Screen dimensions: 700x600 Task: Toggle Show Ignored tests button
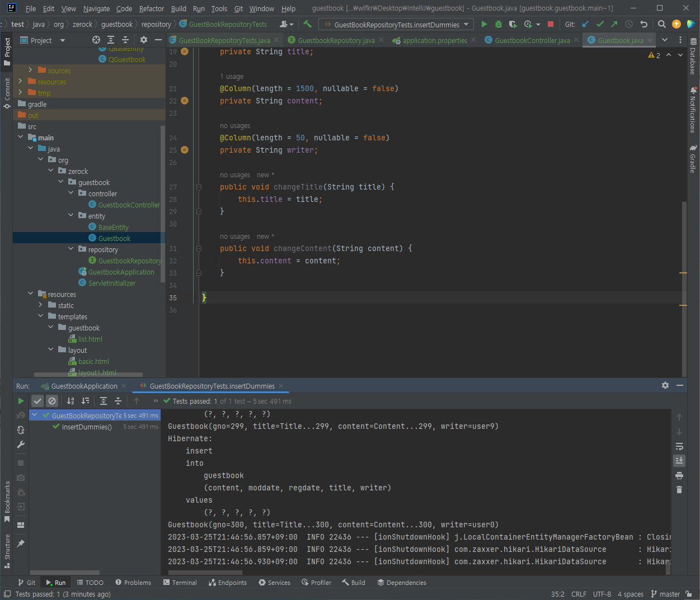(52, 401)
